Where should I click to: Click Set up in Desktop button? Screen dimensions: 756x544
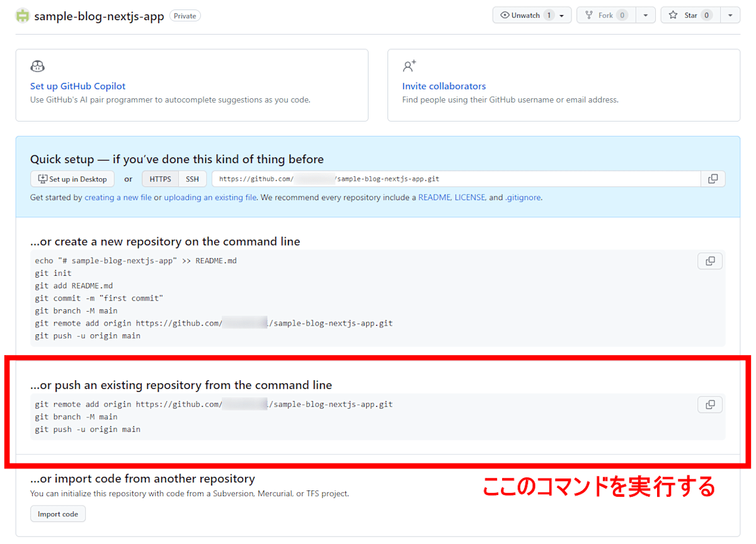click(72, 179)
